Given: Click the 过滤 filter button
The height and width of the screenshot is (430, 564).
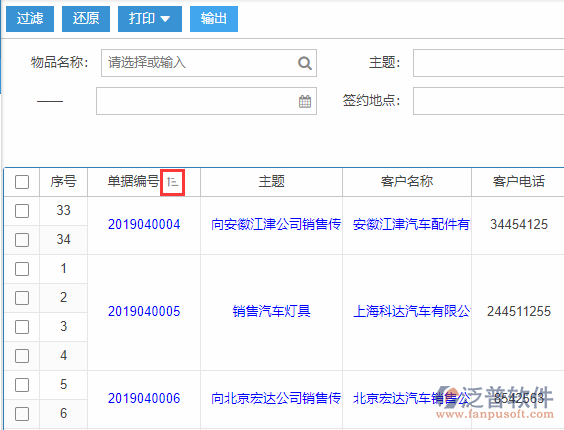Looking at the screenshot, I should pos(30,19).
